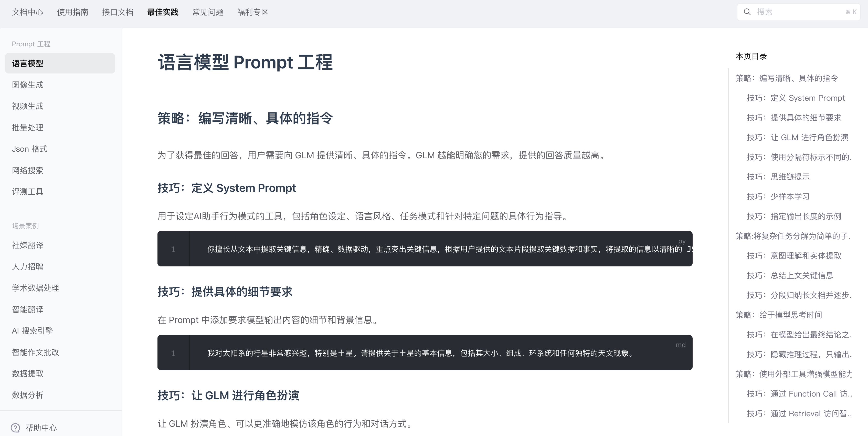Jump to 技巧：思维链提示 in page outline
This screenshot has width=868, height=436.
(778, 177)
